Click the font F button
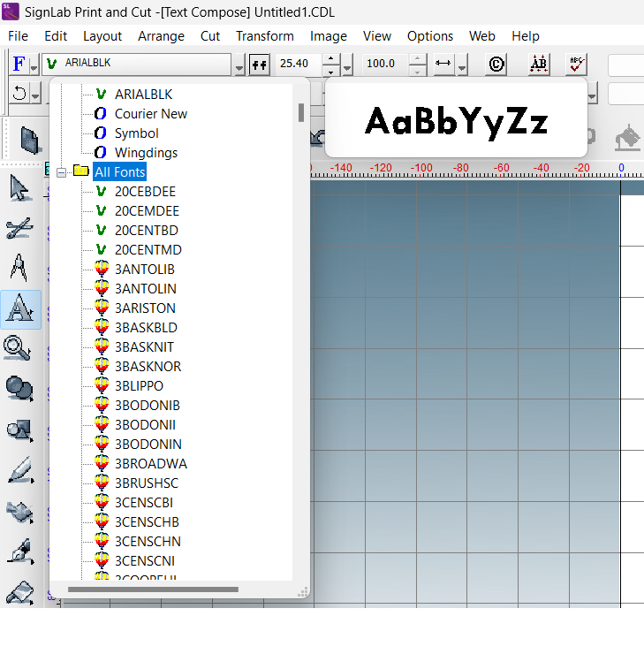 (x=19, y=64)
